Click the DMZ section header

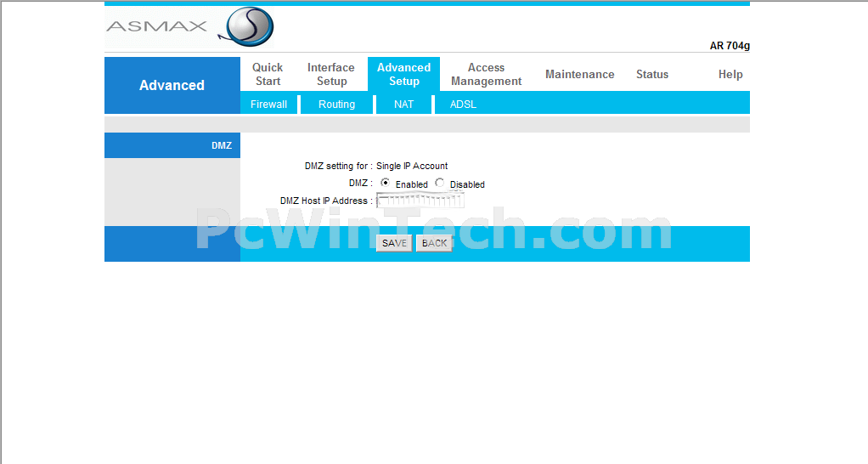coord(172,145)
